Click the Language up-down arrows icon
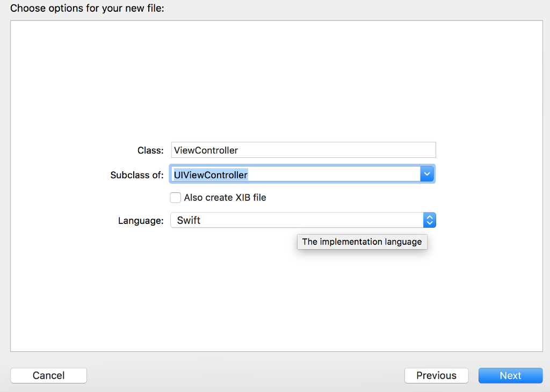The width and height of the screenshot is (550, 392). pyautogui.click(x=429, y=220)
